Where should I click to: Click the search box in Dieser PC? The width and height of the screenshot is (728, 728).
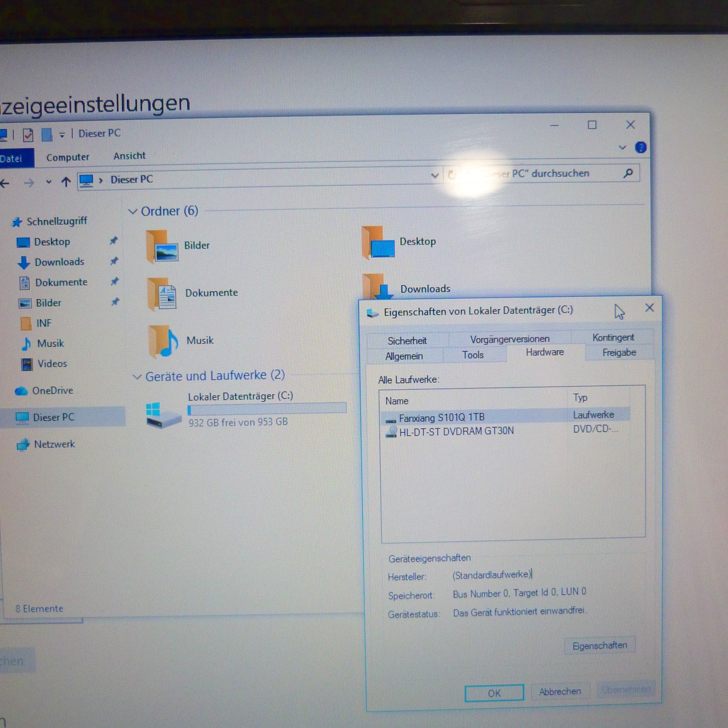click(541, 173)
